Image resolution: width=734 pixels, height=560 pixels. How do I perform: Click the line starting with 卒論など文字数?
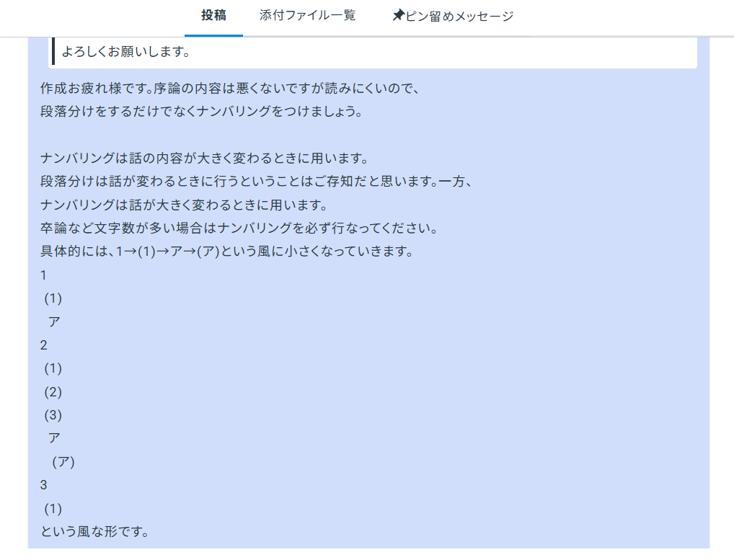tap(239, 228)
